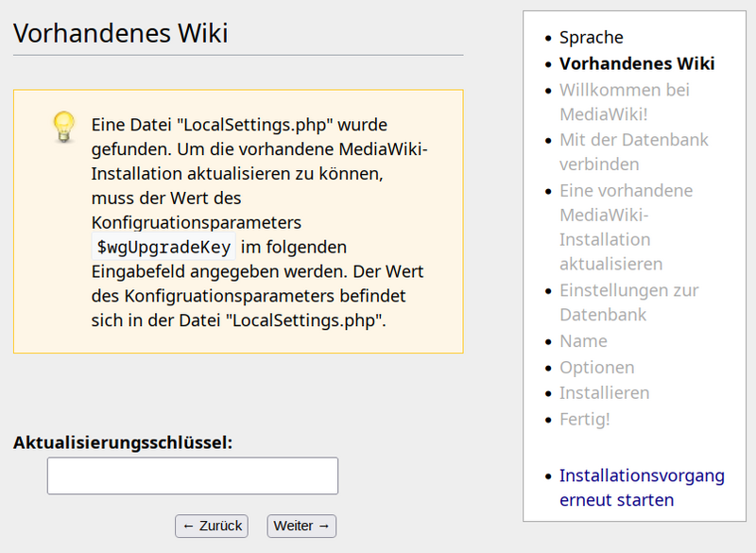Screen dimensions: 756x553
Task: Click the Installieren step in sidebar
Action: (x=604, y=393)
